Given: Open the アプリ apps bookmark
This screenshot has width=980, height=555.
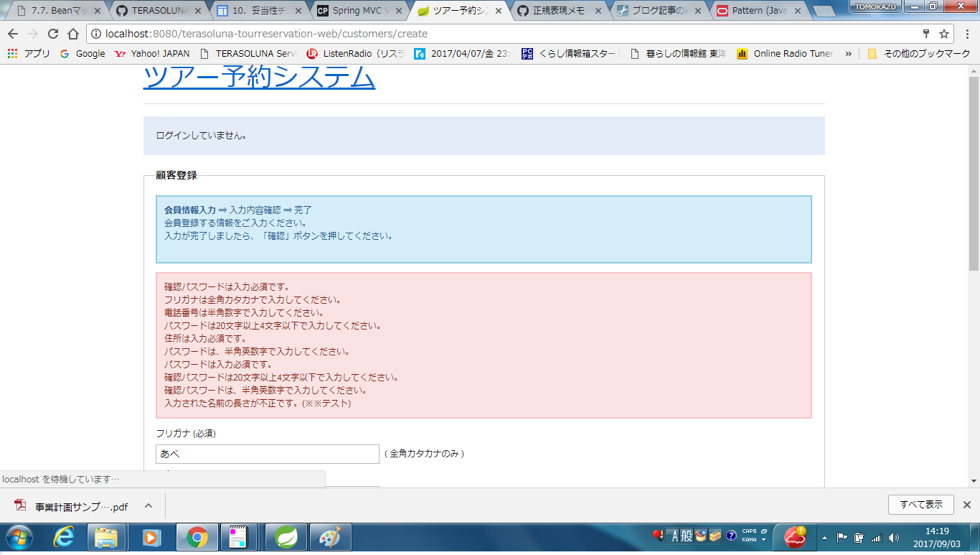Looking at the screenshot, I should [29, 54].
